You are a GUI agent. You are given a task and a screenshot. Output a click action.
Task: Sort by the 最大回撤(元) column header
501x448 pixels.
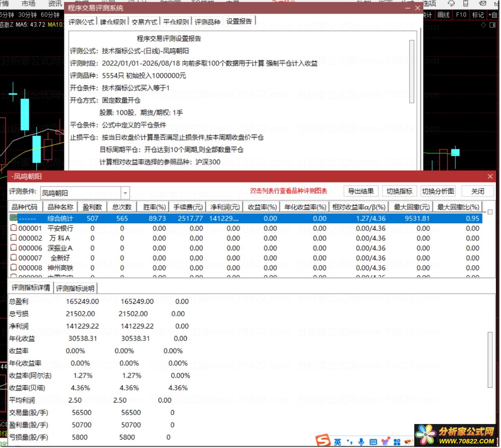(411, 207)
